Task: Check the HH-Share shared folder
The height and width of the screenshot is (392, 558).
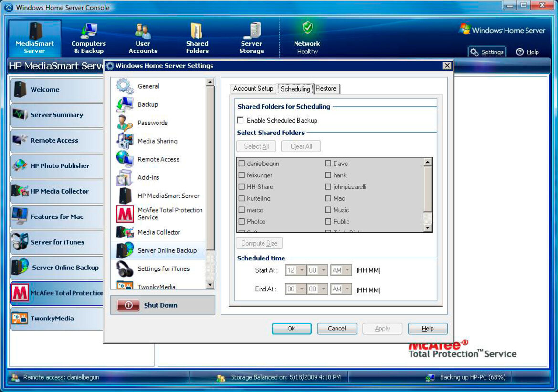Action: click(x=242, y=186)
